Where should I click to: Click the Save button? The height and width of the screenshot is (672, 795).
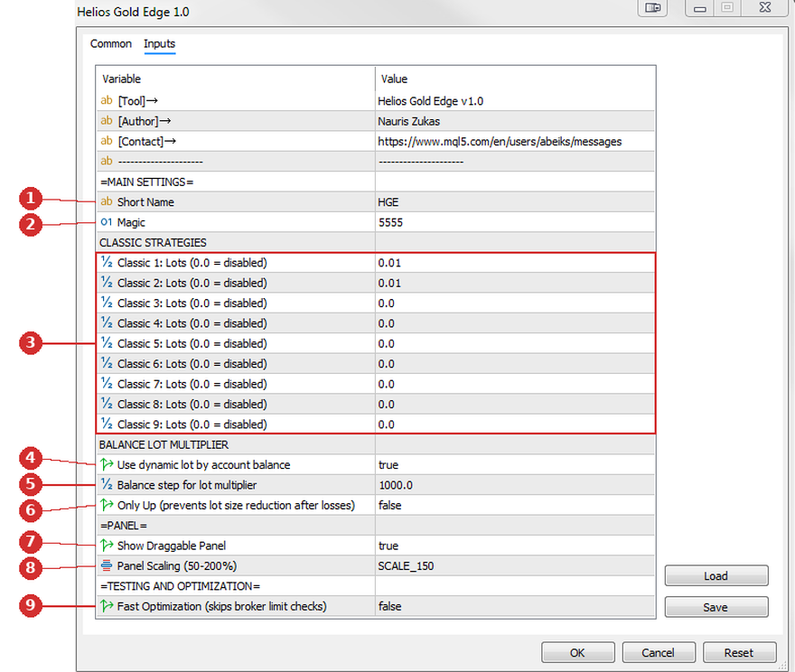coord(715,607)
